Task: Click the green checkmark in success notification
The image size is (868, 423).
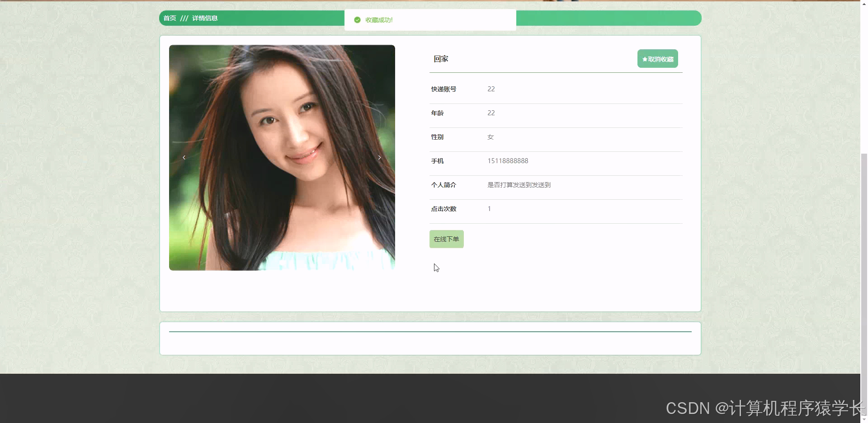Action: tap(357, 20)
